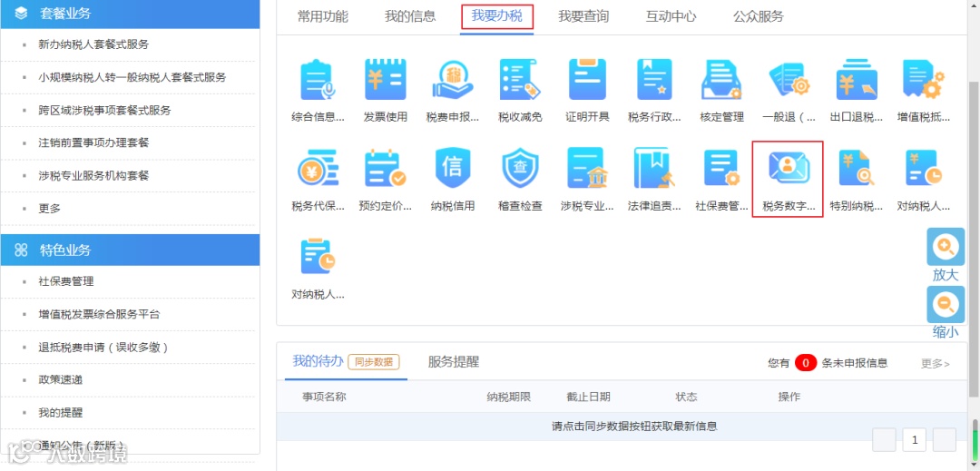
Task: Open the 一般退 icon
Action: pos(789,80)
